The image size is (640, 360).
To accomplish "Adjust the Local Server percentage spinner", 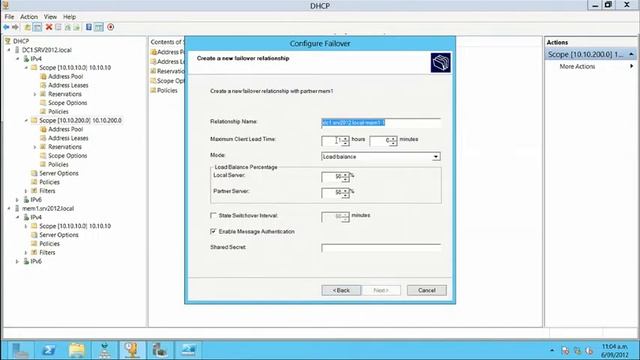I will pyautogui.click(x=345, y=177).
